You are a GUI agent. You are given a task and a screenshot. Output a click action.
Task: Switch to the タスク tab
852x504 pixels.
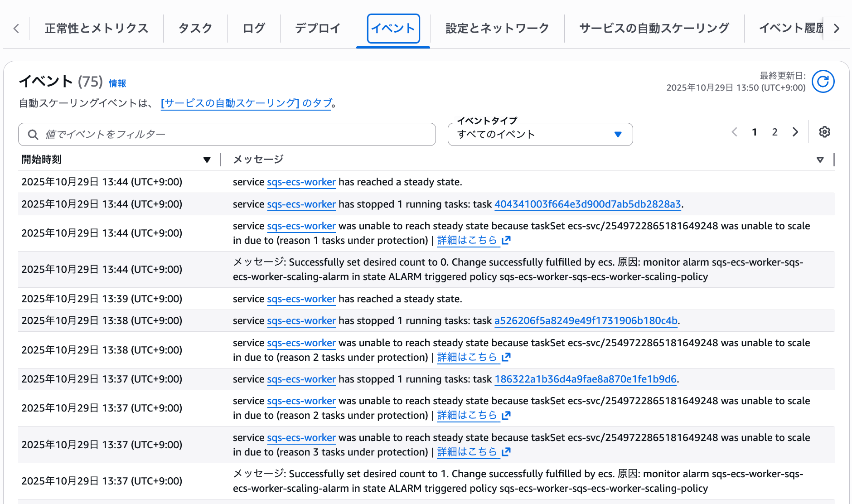tap(195, 29)
